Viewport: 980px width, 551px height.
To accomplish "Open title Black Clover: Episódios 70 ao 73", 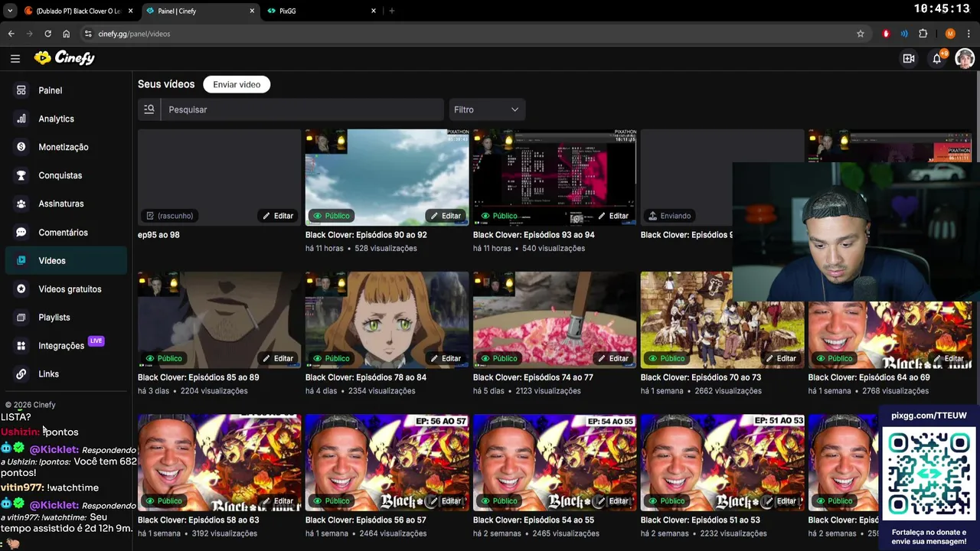I will tap(701, 377).
